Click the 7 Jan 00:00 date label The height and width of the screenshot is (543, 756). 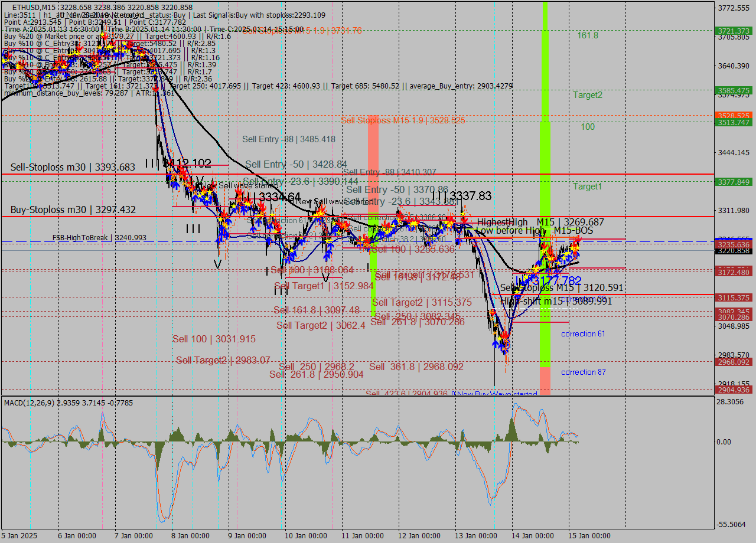pos(135,536)
